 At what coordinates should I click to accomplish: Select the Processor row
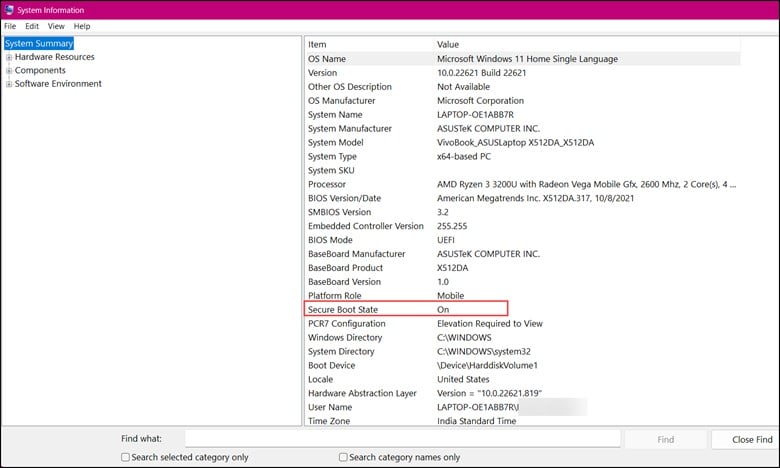522,184
